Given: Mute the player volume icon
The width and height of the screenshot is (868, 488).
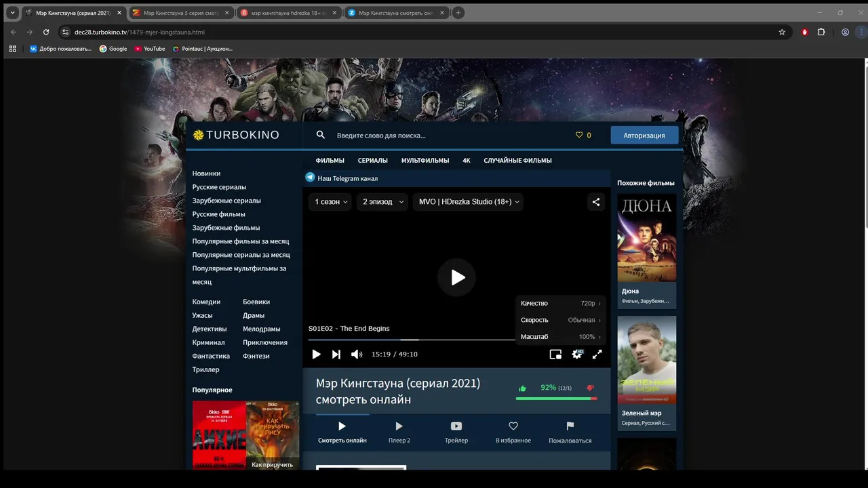Looking at the screenshot, I should (x=357, y=354).
